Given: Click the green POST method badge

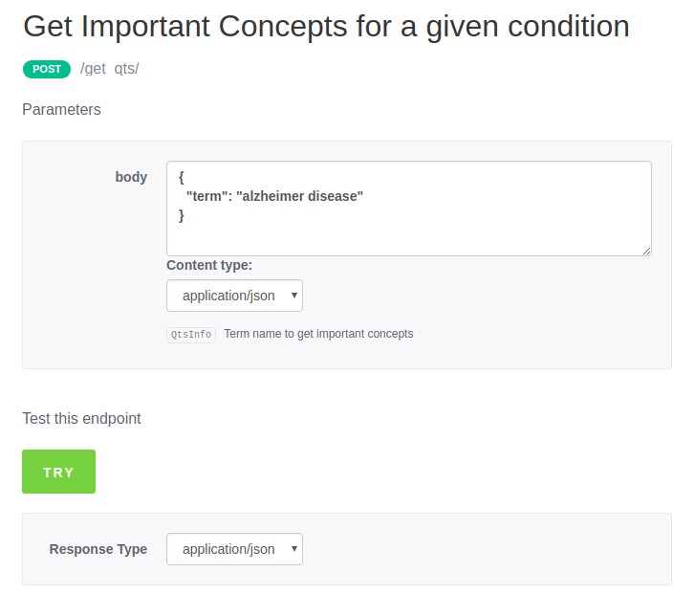Looking at the screenshot, I should point(46,69).
